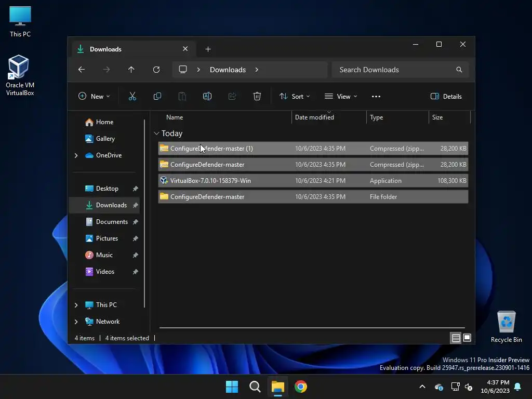Select the ConfigureDefender-master compressed zip without (1)
This screenshot has height=399, width=532.
point(313,165)
